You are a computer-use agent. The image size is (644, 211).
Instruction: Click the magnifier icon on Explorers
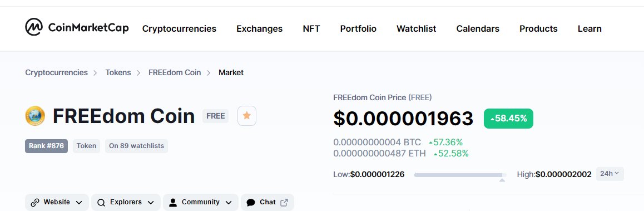(x=101, y=202)
